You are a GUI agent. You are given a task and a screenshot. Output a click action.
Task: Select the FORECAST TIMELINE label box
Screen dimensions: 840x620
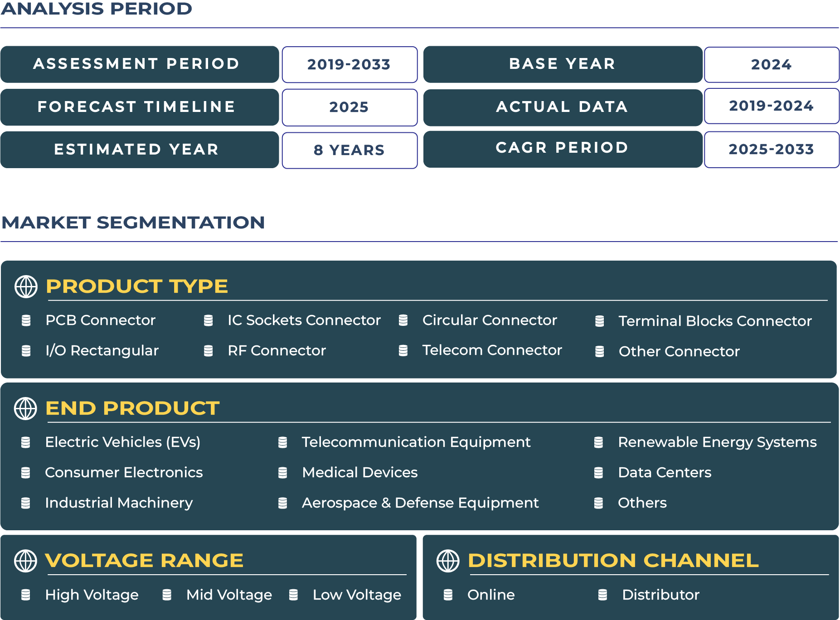140,107
